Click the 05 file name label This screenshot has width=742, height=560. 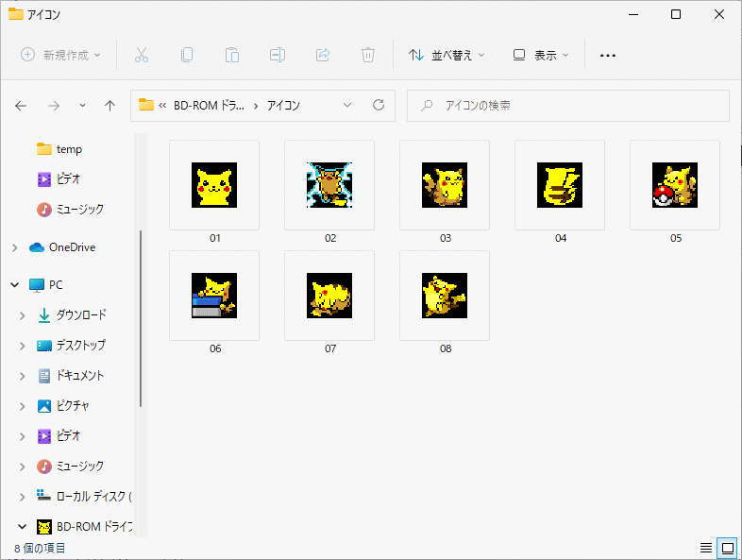coord(676,238)
